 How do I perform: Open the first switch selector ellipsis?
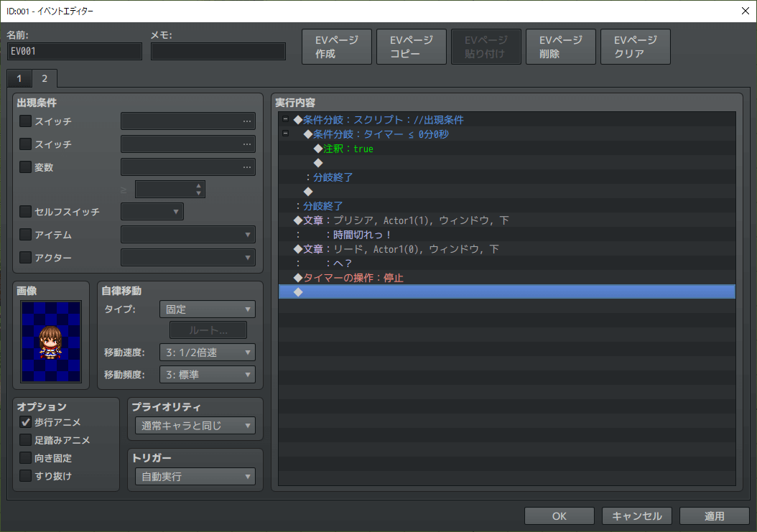[x=247, y=121]
